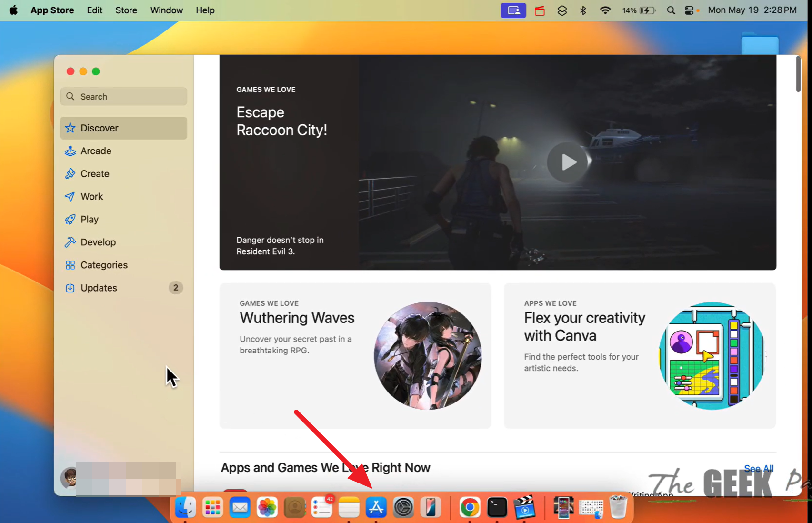Click See All for Apps and Games We Love
This screenshot has height=523, width=812.
click(759, 469)
